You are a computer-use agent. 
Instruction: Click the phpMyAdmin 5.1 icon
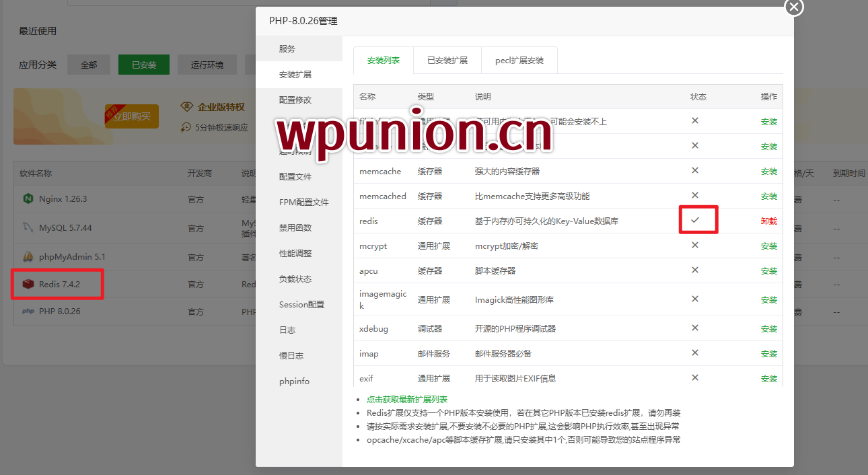click(28, 257)
